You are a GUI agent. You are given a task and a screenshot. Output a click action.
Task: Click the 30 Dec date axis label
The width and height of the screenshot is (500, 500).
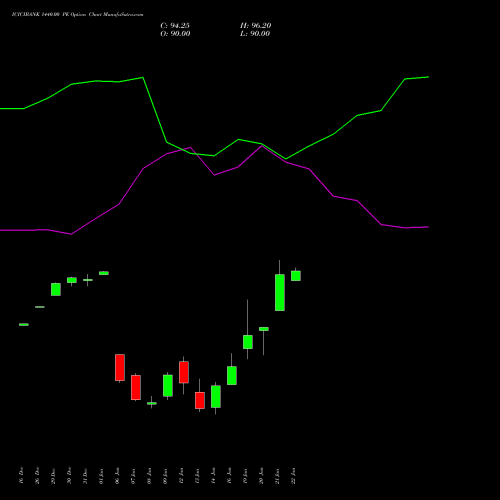click(69, 476)
